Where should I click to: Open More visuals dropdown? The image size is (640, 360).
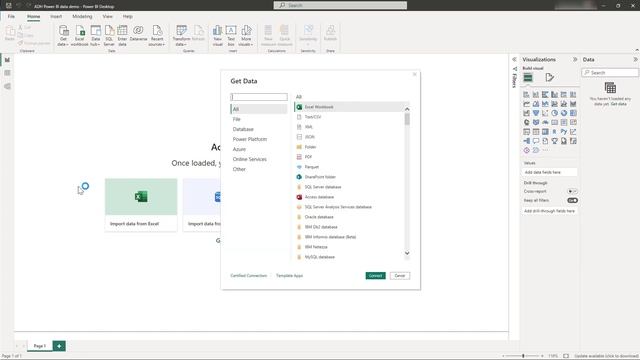pyautogui.click(x=246, y=36)
